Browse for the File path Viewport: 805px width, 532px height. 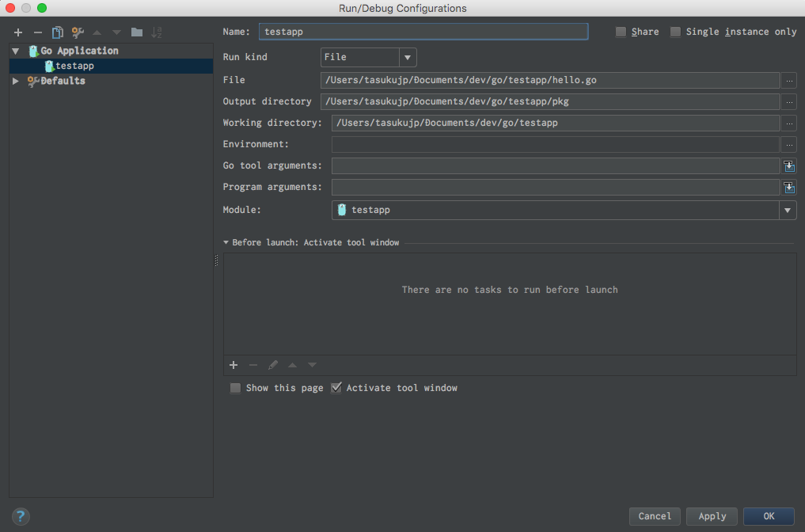pyautogui.click(x=789, y=80)
